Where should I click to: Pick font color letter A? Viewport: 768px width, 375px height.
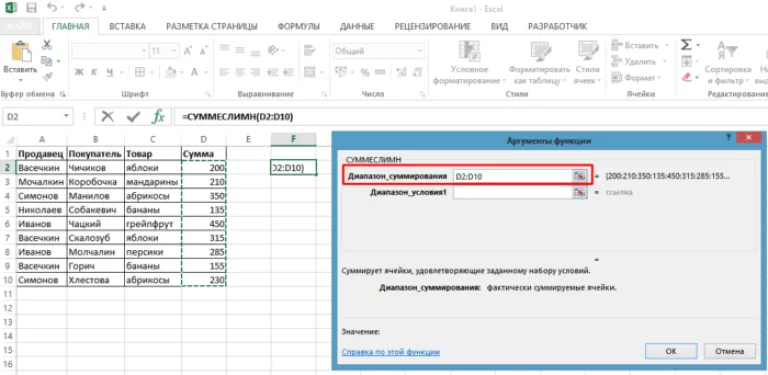click(194, 72)
